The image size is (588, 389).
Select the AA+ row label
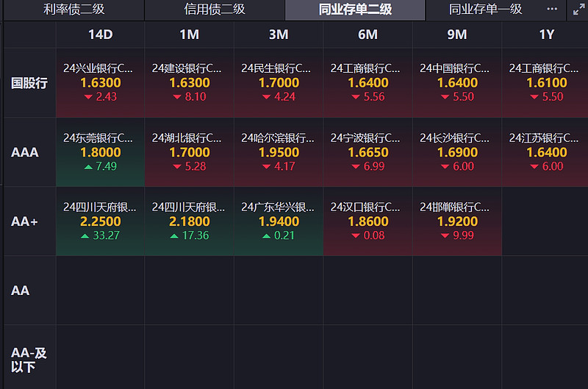29,221
